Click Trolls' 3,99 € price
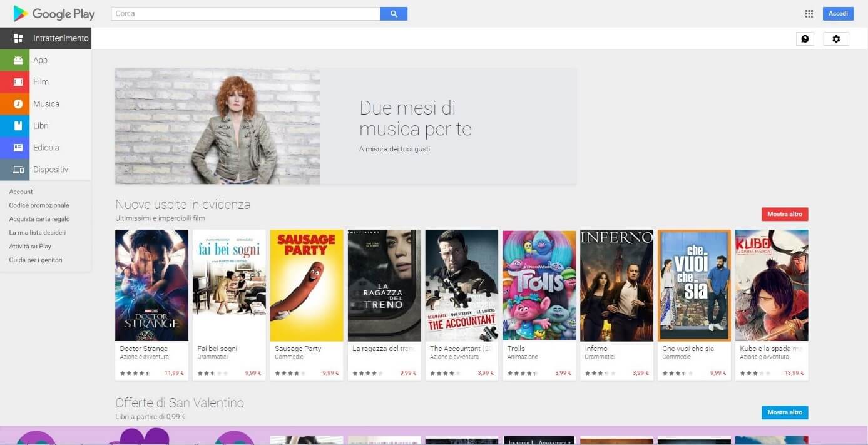Image resolution: width=868 pixels, height=445 pixels. pos(563,373)
